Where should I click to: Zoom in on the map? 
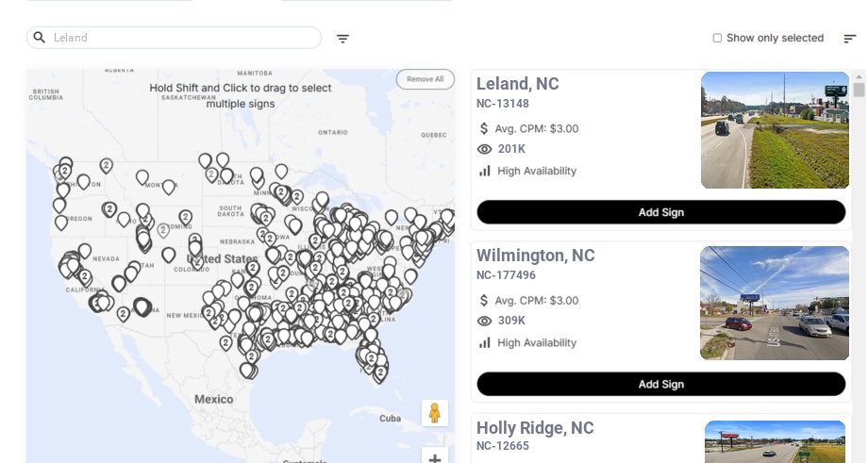point(435,458)
